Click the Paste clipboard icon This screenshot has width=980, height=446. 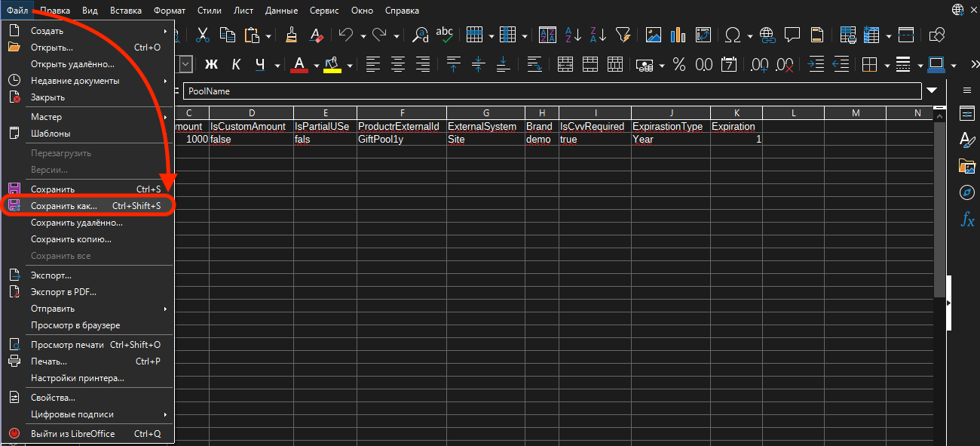(253, 35)
